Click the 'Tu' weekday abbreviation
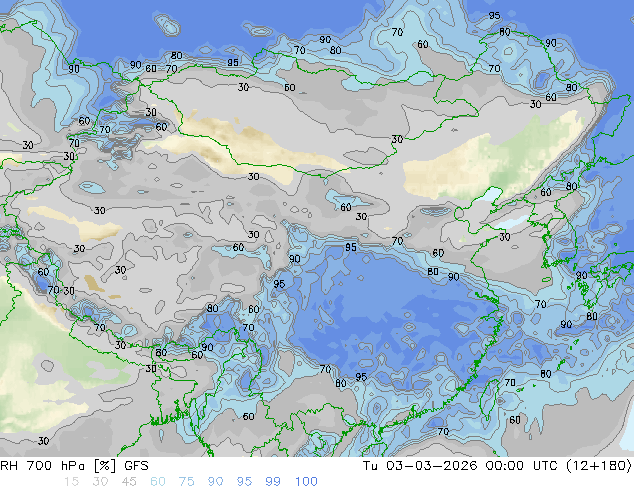Image resolution: width=634 pixels, height=490 pixels. pyautogui.click(x=370, y=466)
